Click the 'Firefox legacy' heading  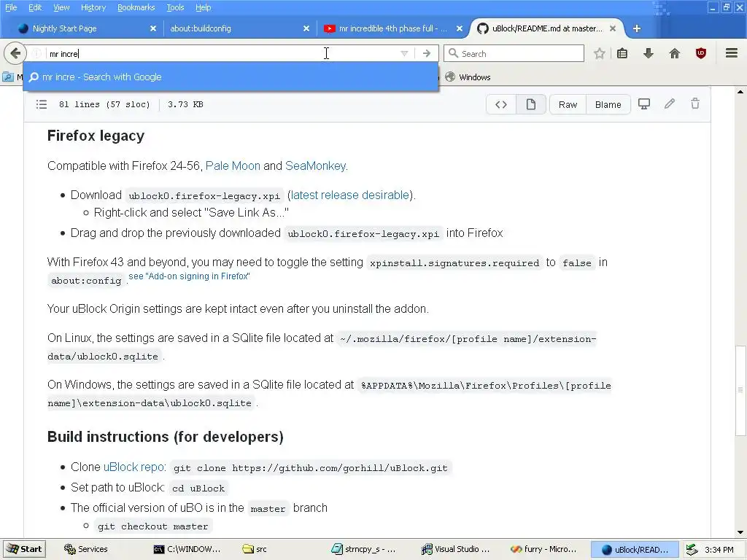tap(96, 136)
